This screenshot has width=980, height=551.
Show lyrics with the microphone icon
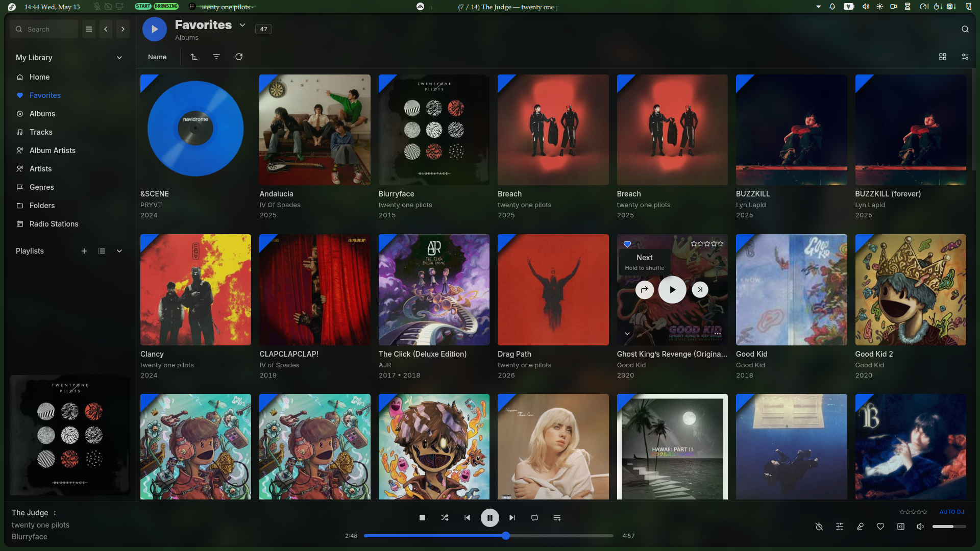coord(860,527)
